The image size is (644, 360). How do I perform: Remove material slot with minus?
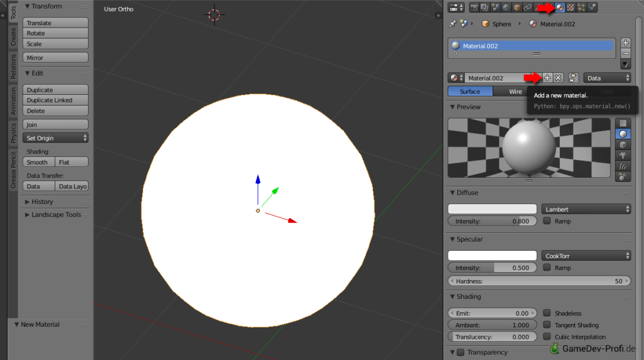[x=626, y=53]
